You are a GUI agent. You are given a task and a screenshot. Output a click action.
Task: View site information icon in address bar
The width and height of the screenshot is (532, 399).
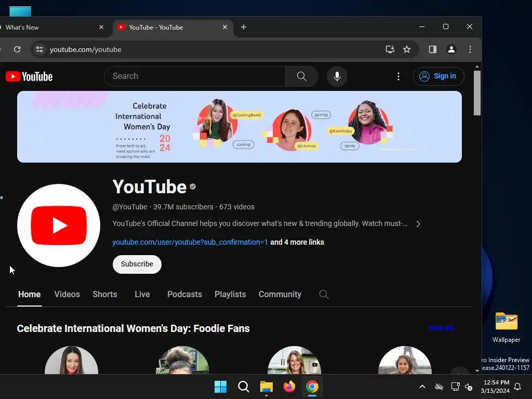(39, 49)
